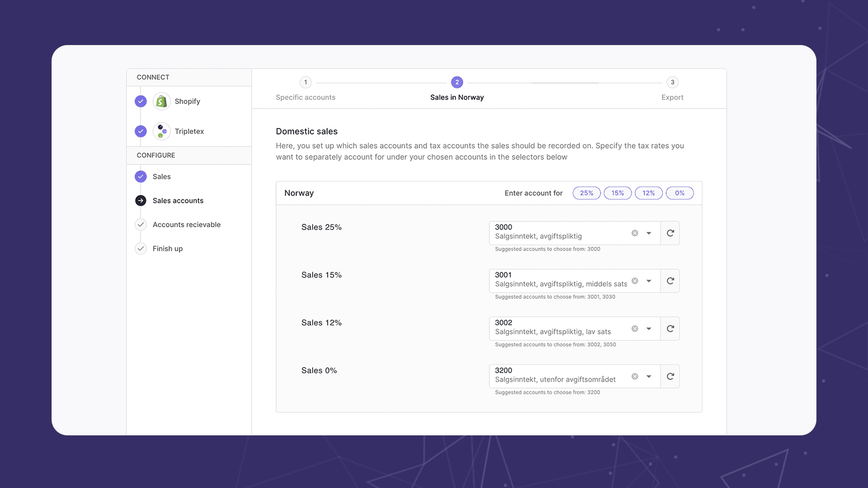Reload the Sales 0% account selection
Viewport: 868px width, 488px height.
pos(670,376)
